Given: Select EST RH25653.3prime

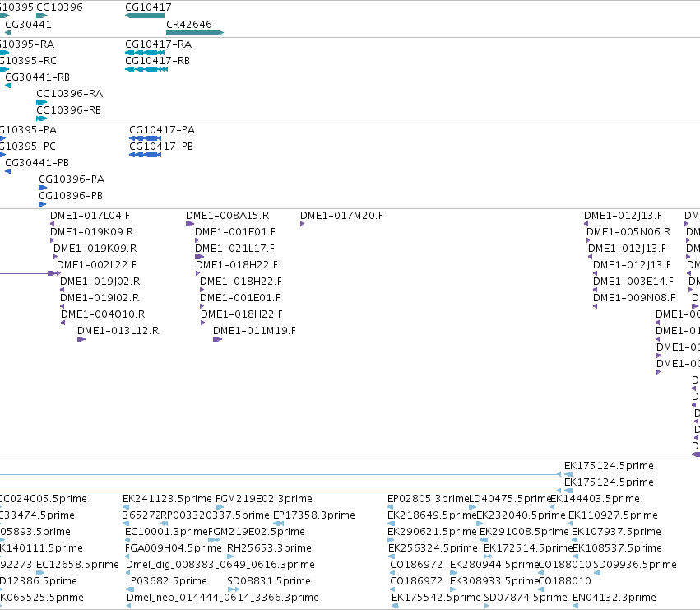Looking at the screenshot, I should [269, 548].
